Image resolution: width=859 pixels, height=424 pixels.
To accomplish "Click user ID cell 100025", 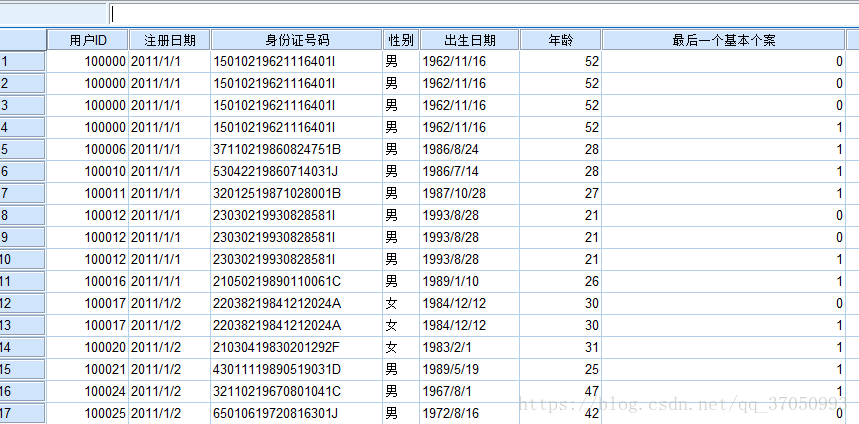I will click(x=88, y=414).
